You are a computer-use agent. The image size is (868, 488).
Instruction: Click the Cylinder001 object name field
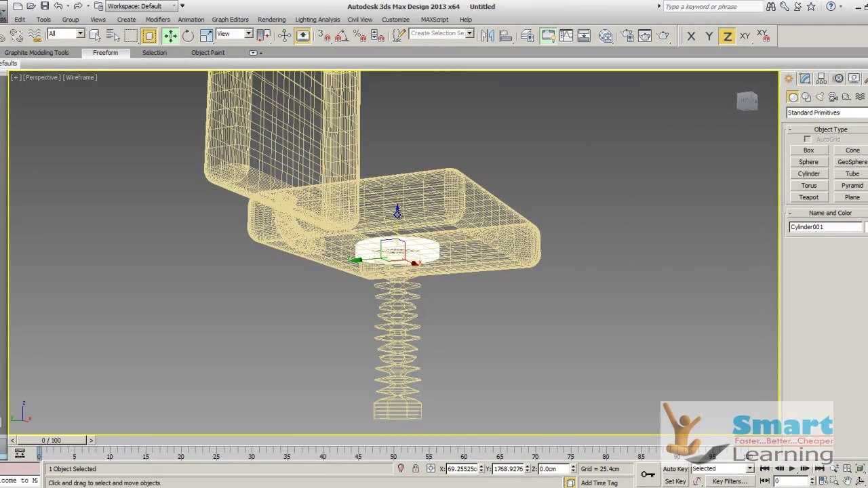point(826,227)
